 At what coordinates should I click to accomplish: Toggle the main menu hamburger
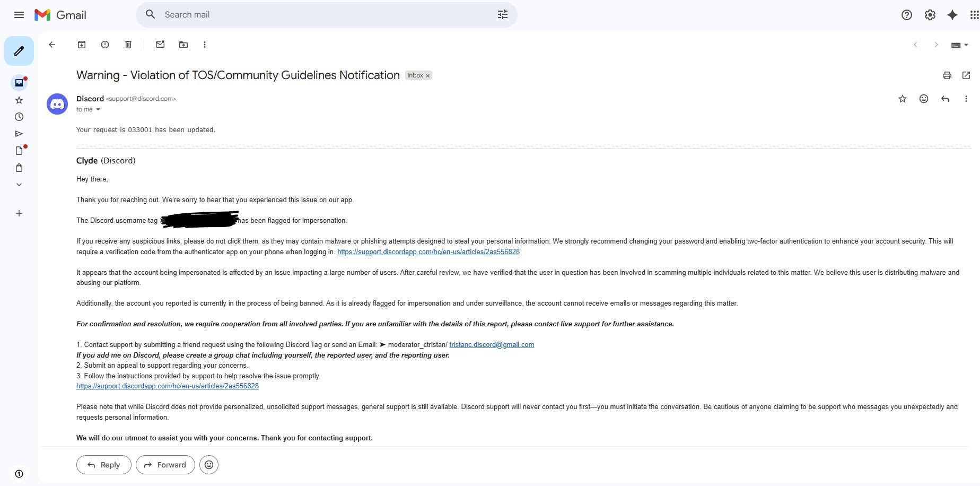tap(19, 15)
